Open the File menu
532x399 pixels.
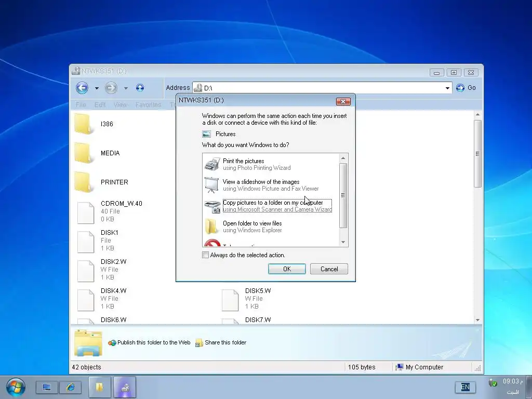[81, 105]
